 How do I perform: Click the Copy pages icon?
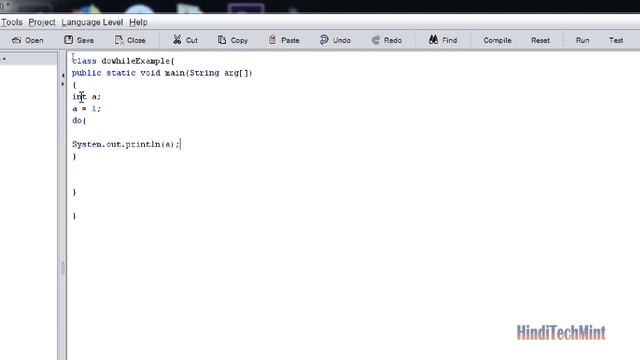(222, 40)
